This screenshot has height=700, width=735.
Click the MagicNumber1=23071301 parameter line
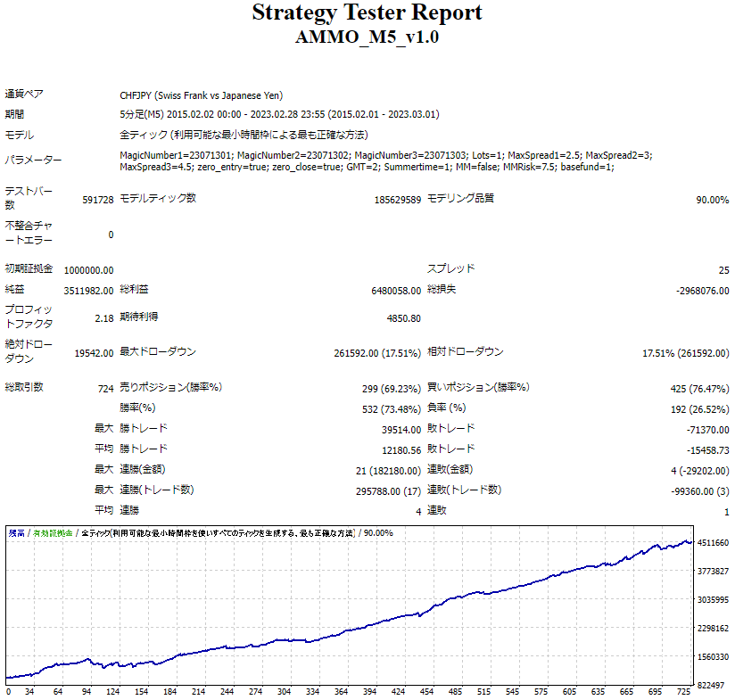click(x=385, y=155)
